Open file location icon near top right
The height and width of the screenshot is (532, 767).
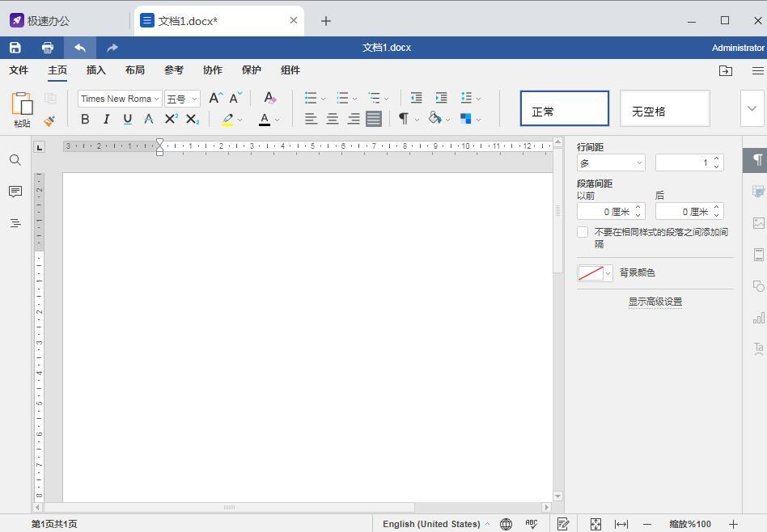tap(726, 70)
